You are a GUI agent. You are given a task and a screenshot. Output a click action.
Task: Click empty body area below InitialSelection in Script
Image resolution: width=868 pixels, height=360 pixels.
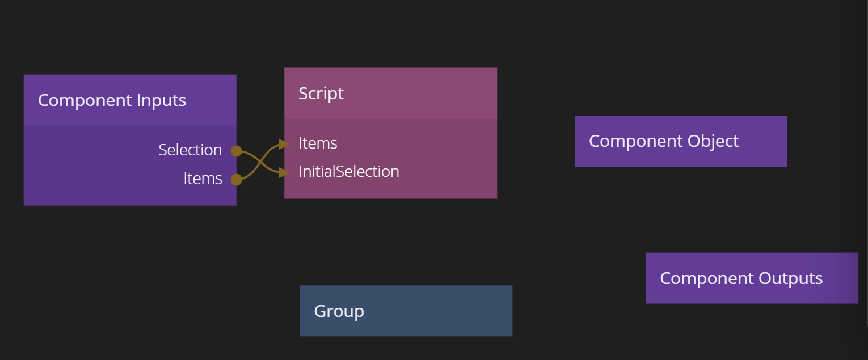click(390, 189)
